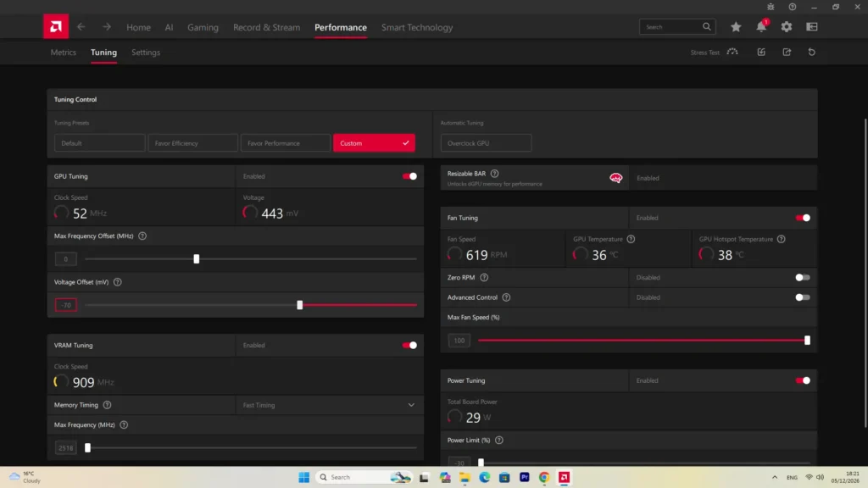Click the AMD logo home icon
Image resolution: width=868 pixels, height=488 pixels.
(x=56, y=26)
